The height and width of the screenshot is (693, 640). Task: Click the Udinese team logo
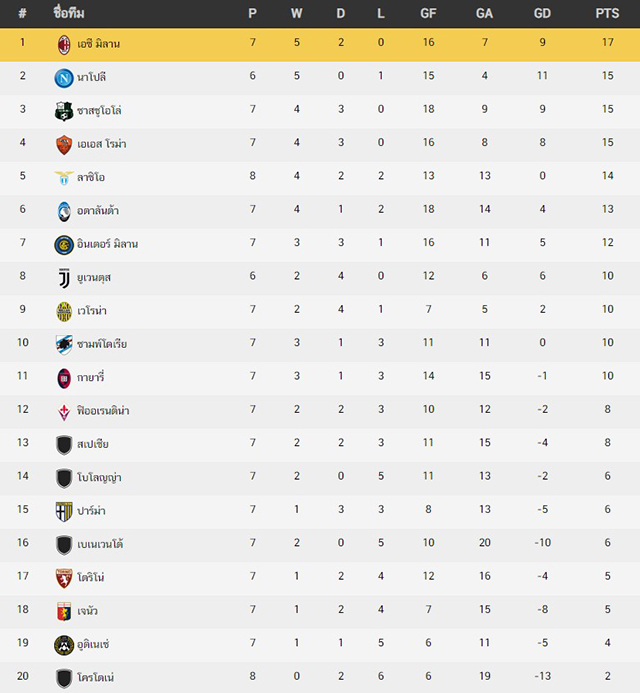[x=64, y=645]
